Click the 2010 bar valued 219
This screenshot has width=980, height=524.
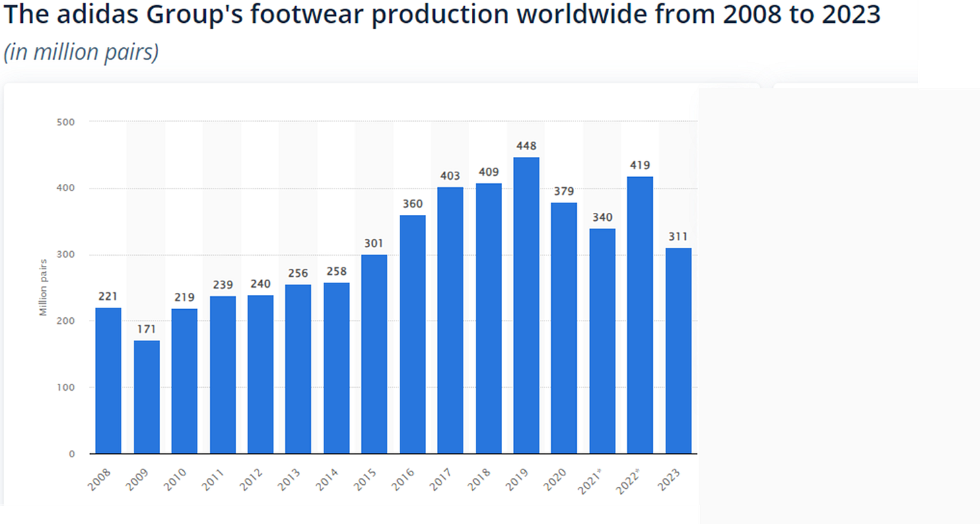pyautogui.click(x=184, y=381)
